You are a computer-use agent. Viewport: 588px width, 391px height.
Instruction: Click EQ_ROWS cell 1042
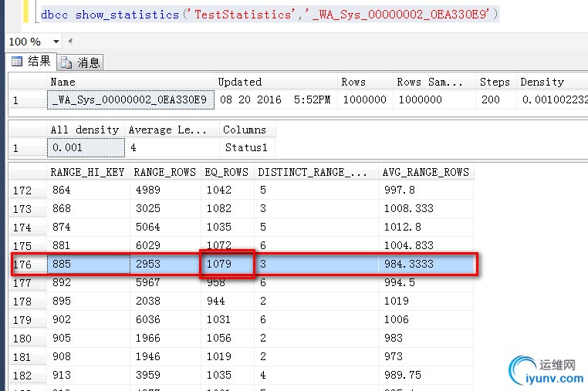point(227,190)
